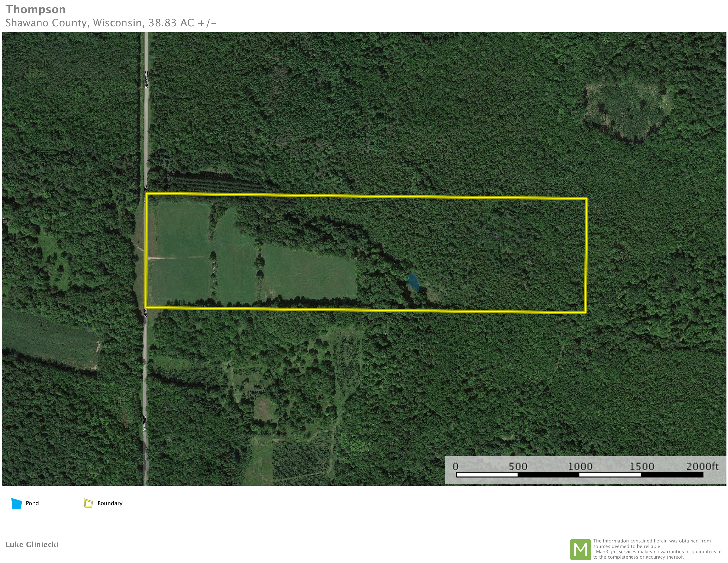The width and height of the screenshot is (728, 563).
Task: Click the blue pond on the map
Action: click(x=413, y=281)
